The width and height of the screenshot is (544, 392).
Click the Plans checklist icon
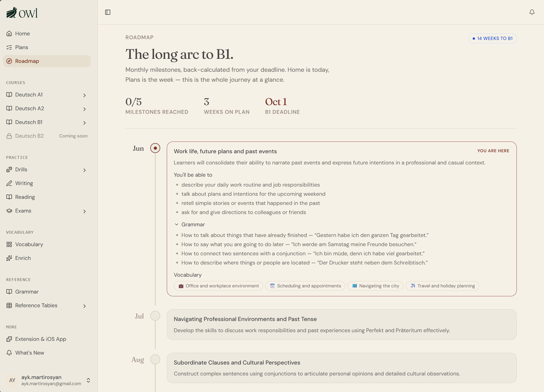pos(9,47)
